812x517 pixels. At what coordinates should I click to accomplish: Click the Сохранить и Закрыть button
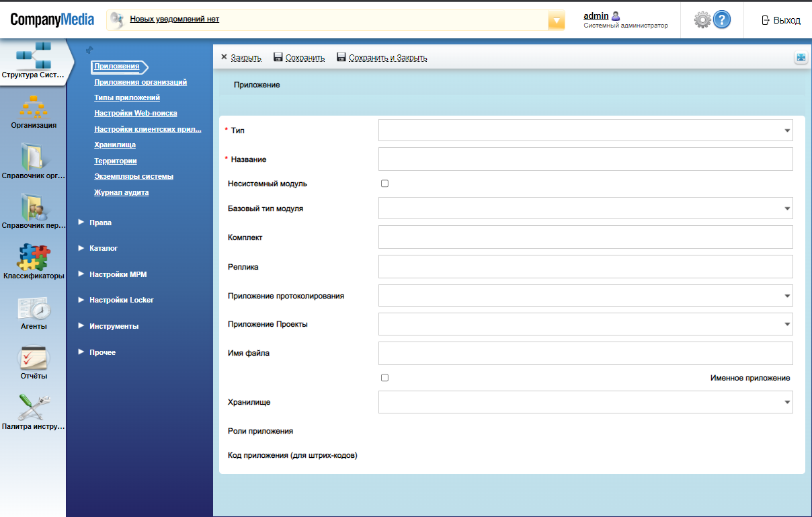click(x=382, y=58)
